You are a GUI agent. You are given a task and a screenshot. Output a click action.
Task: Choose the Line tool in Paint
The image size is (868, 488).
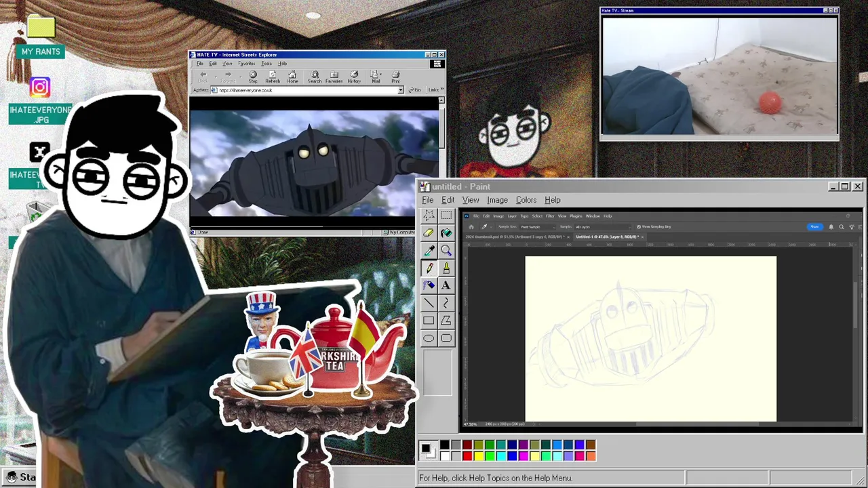(429, 303)
